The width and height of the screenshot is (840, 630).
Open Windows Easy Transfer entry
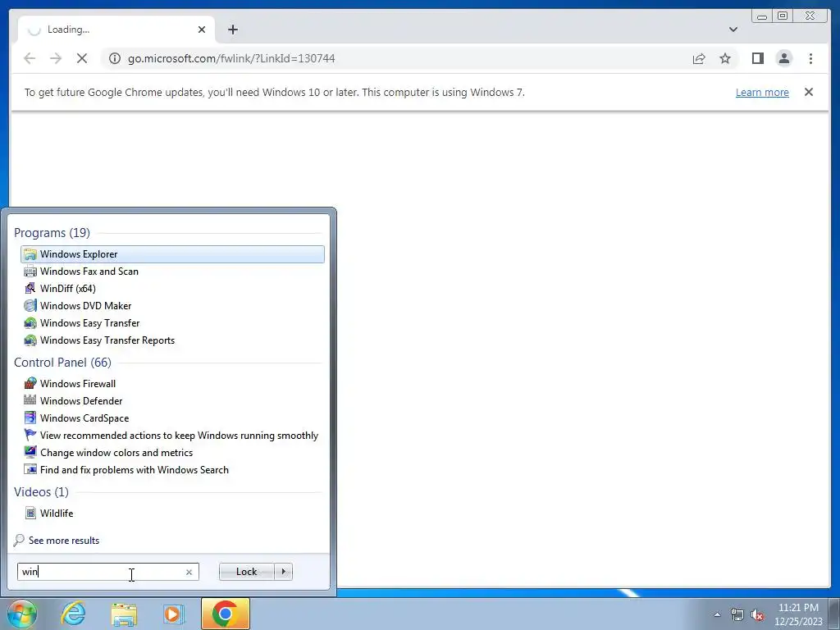(89, 323)
